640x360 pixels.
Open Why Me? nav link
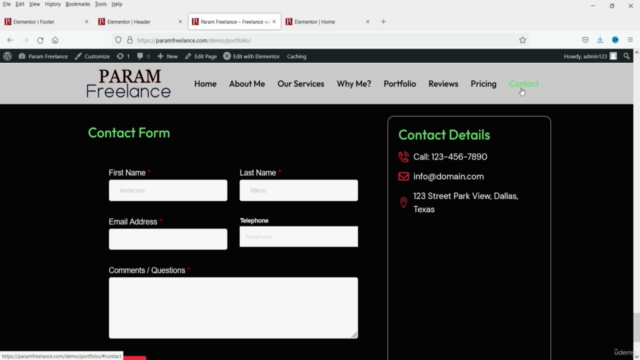[x=354, y=84]
